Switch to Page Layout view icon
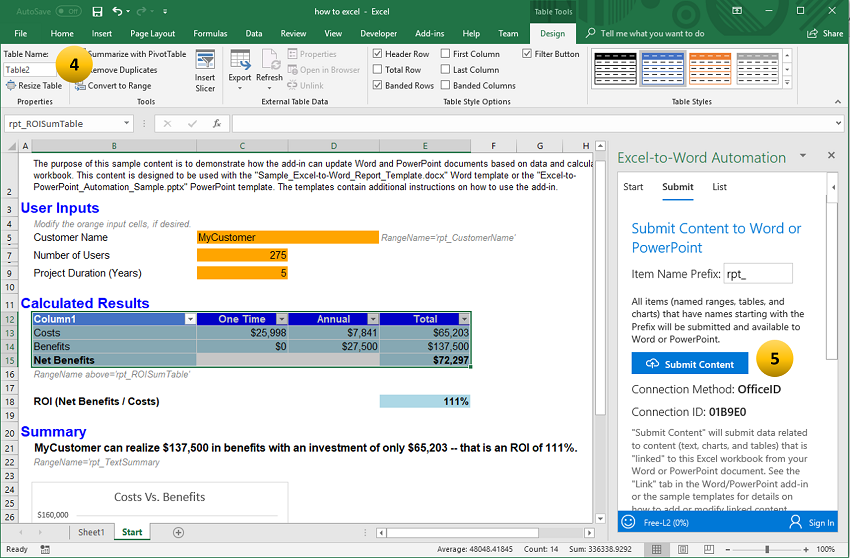Screen dimensions: 850x558 (x=683, y=549)
